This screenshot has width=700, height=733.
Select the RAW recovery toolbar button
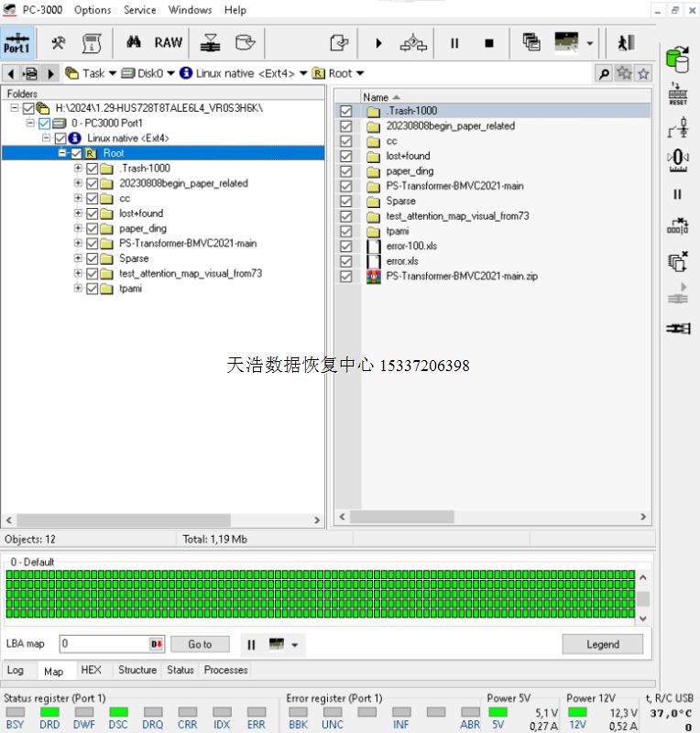click(168, 43)
